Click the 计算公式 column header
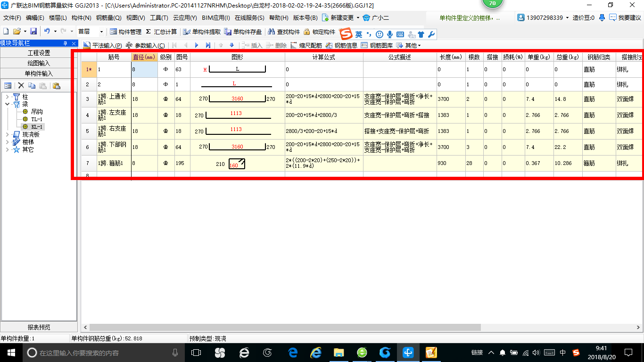The height and width of the screenshot is (362, 644). [324, 57]
